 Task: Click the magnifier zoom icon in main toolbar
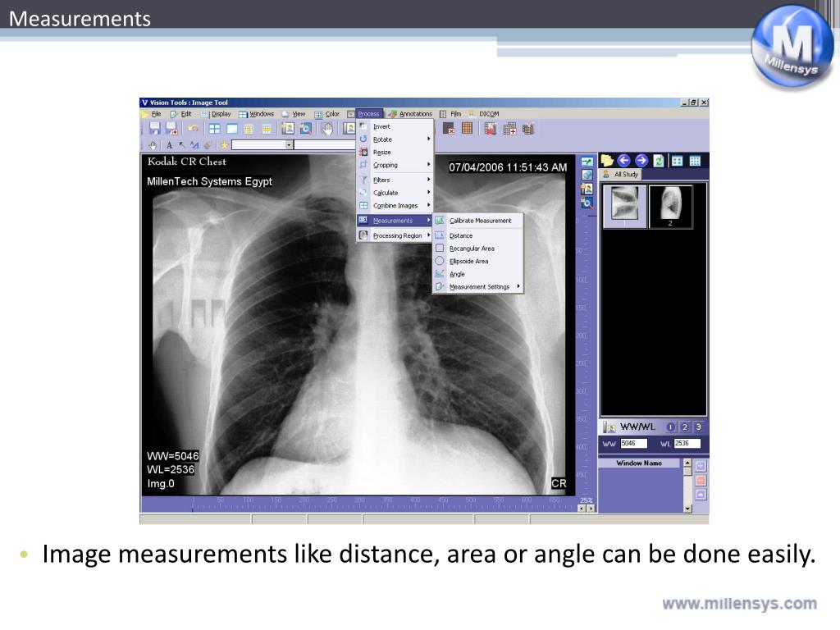point(305,129)
